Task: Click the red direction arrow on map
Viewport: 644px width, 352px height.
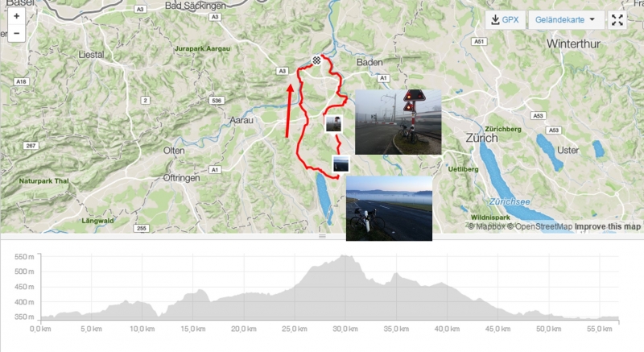Action: [288, 111]
